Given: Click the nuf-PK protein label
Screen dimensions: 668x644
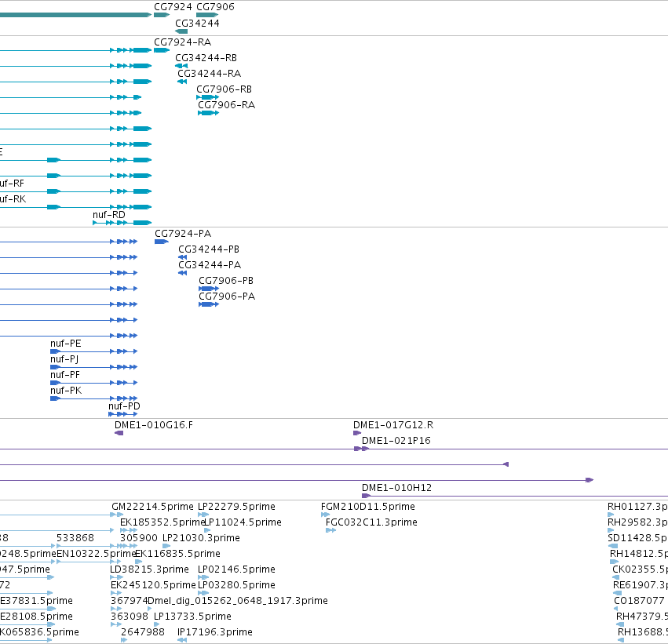Looking at the screenshot, I should (x=66, y=391).
